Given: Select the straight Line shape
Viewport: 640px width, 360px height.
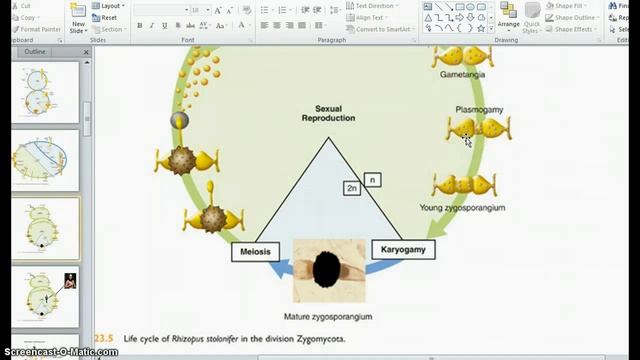Looking at the screenshot, I should pos(438,7).
